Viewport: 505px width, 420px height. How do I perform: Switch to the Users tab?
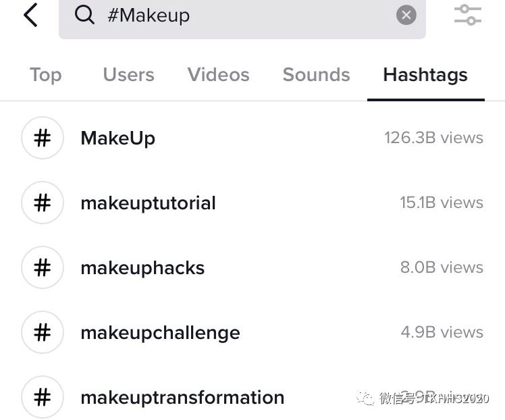coord(128,75)
